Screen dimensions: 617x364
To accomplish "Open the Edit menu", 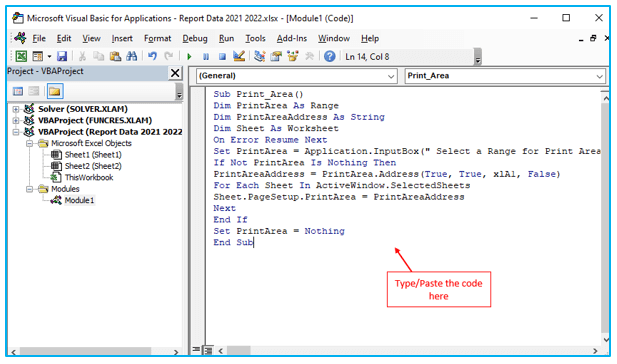I will point(64,39).
